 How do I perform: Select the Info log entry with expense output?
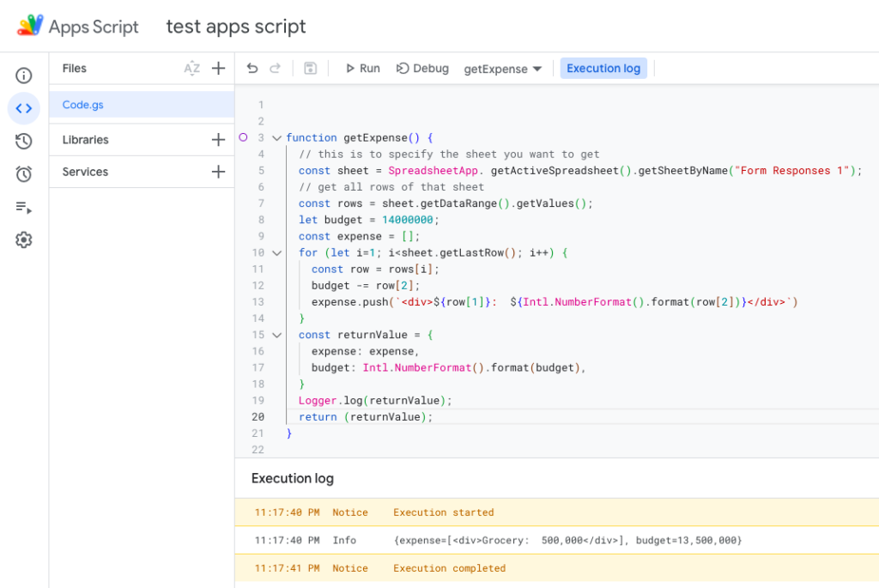(556, 540)
